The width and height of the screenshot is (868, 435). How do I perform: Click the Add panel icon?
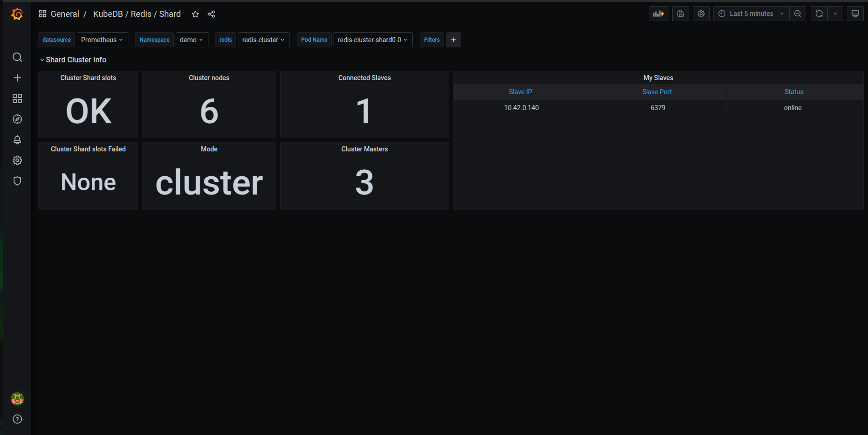(659, 14)
